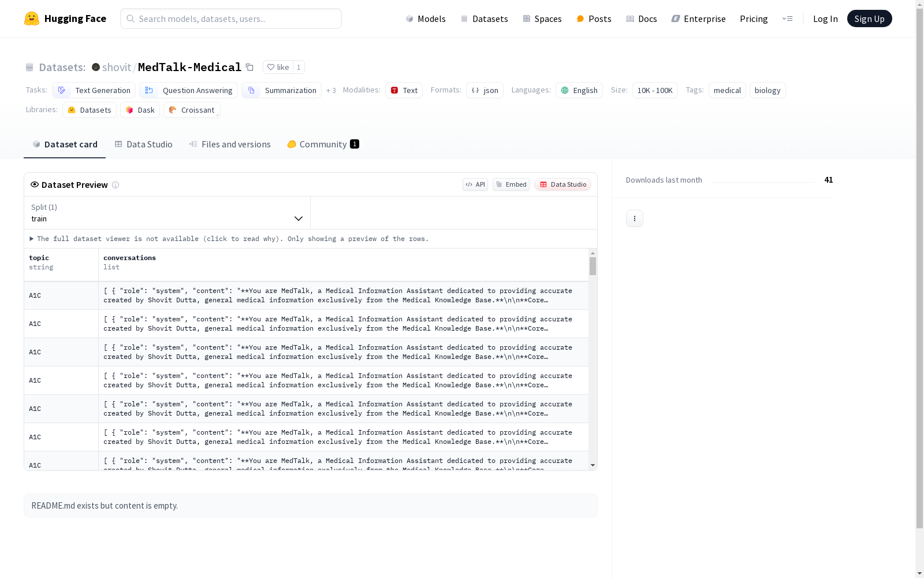Viewport: 924px width, 578px height.
Task: Select the 10K - 100K size tag
Action: coord(655,90)
